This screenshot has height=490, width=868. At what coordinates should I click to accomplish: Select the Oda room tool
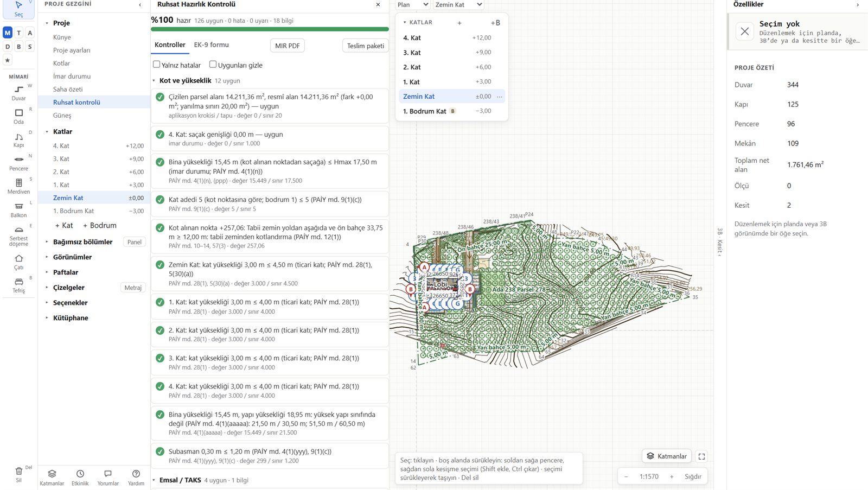click(x=18, y=116)
